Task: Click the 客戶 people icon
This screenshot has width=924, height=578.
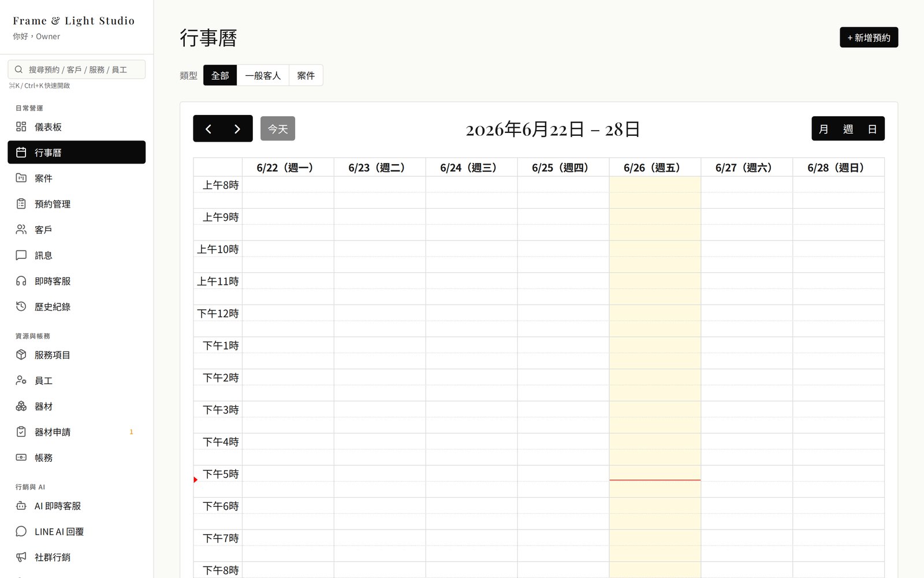Action: coord(21,229)
